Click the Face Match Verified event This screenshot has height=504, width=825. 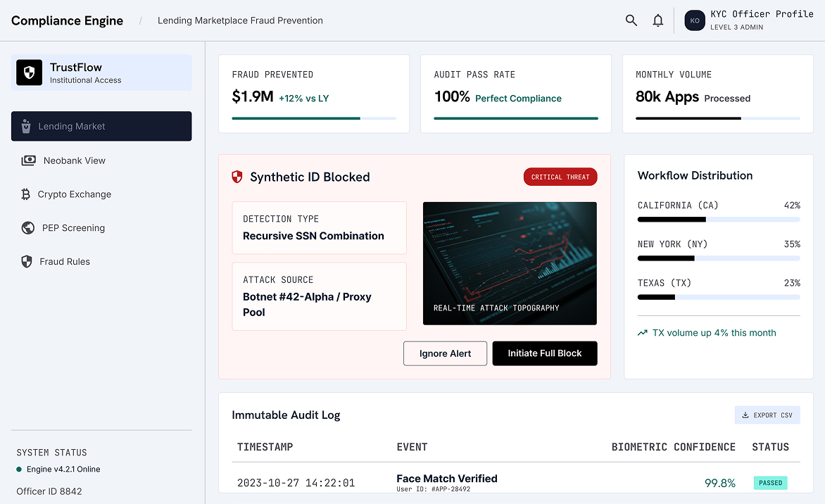447,479
